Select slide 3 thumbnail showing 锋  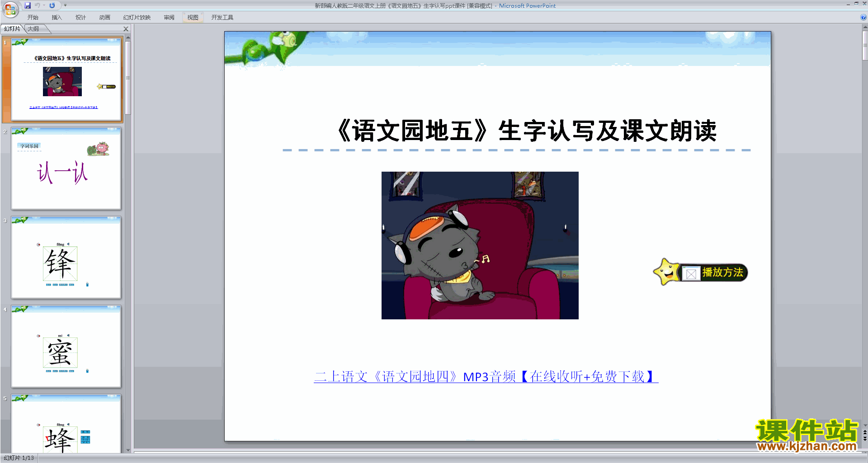point(66,257)
